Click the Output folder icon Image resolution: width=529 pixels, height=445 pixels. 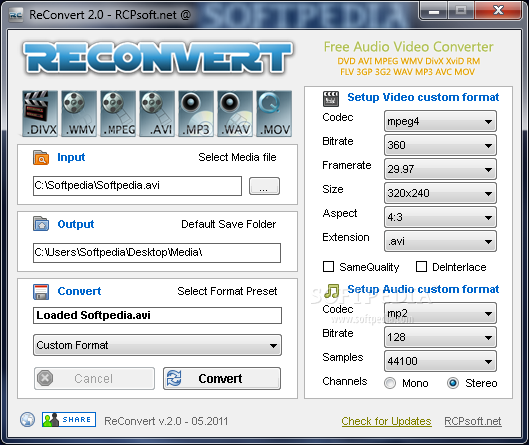tap(41, 224)
